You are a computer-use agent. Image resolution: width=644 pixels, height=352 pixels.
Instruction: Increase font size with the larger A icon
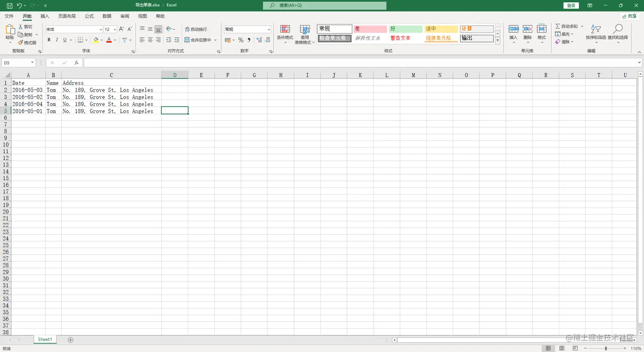pyautogui.click(x=122, y=29)
